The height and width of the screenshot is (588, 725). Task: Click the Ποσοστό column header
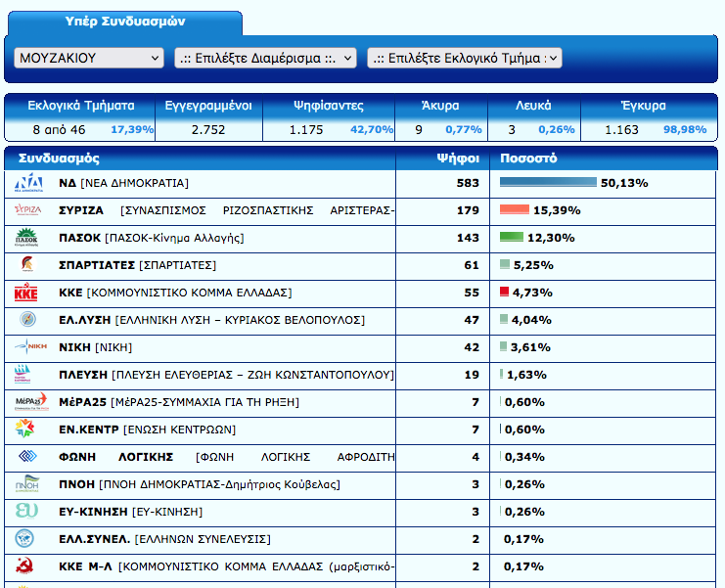[x=528, y=158]
